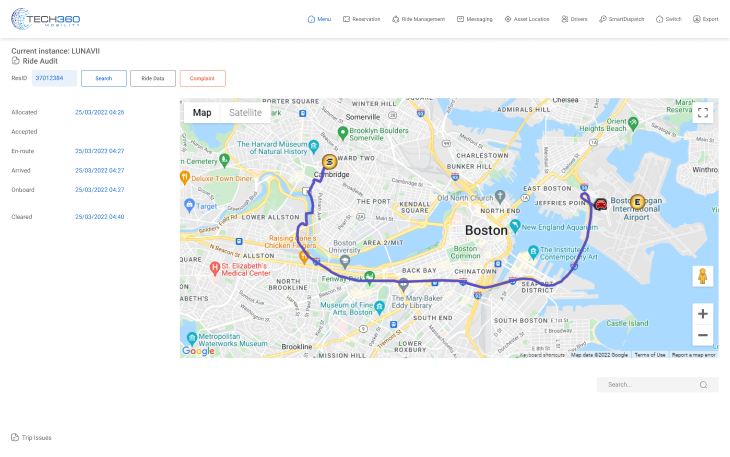
Task: Click the Google logo on the map
Action: click(198, 351)
